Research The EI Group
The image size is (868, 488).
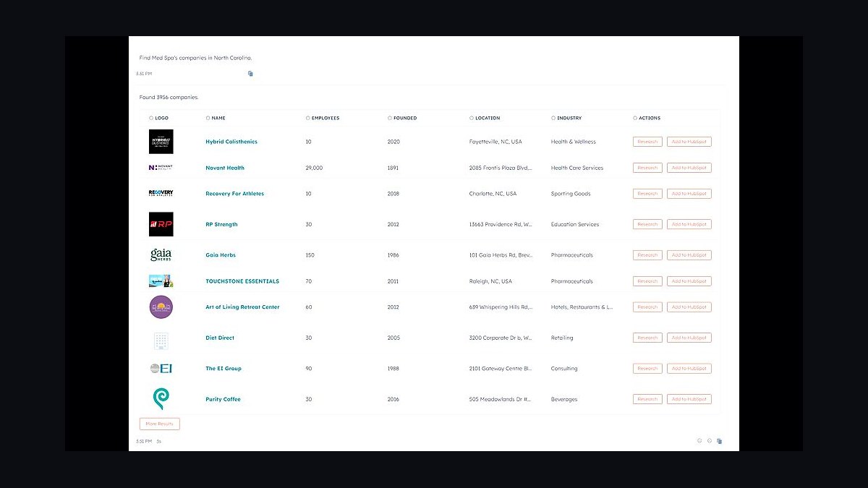pos(647,369)
